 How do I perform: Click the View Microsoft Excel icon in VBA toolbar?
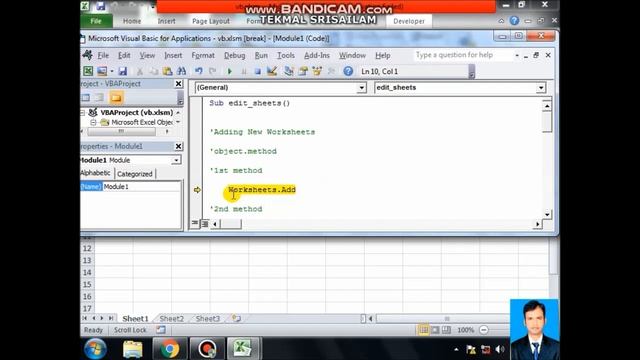(88, 71)
